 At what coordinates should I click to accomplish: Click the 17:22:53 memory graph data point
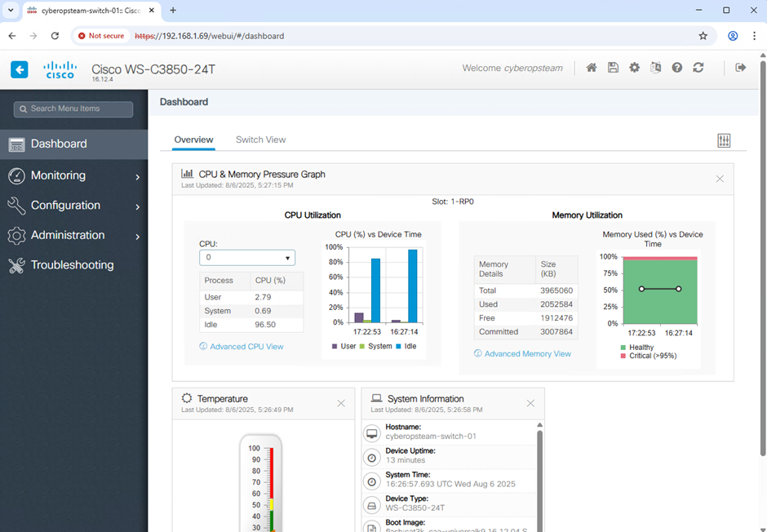[641, 289]
